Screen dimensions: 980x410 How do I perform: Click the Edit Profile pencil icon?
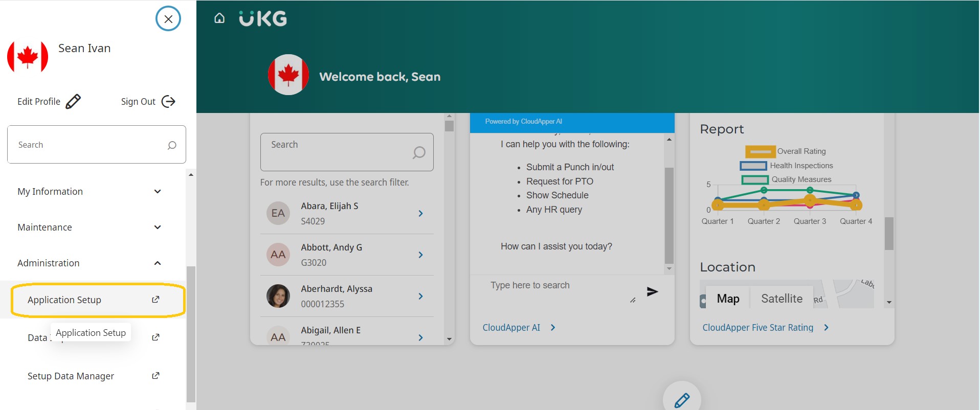tap(73, 101)
